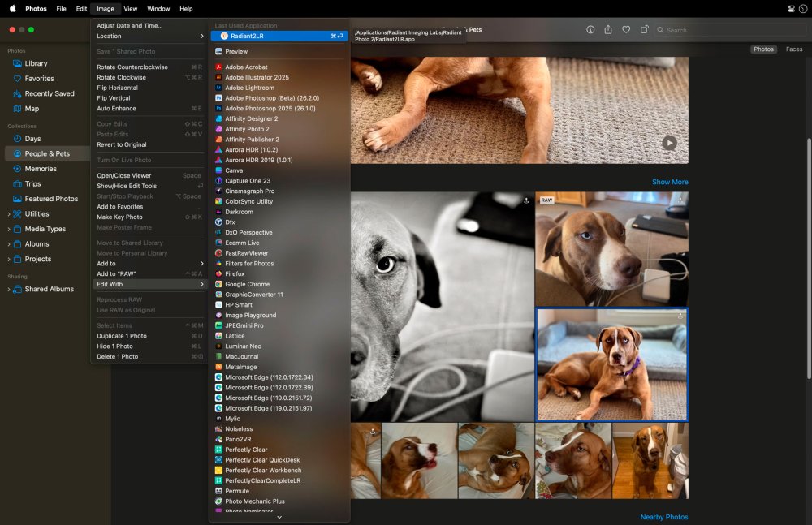Image resolution: width=812 pixels, height=525 pixels.
Task: Switch view to Photos
Action: pyautogui.click(x=763, y=49)
